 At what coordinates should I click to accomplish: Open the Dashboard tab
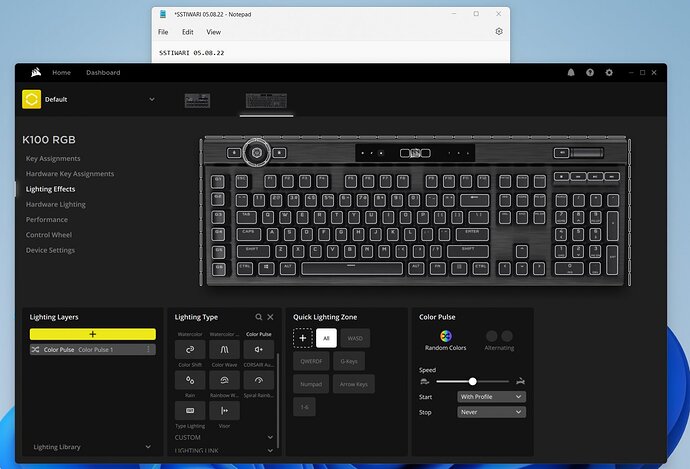[103, 73]
